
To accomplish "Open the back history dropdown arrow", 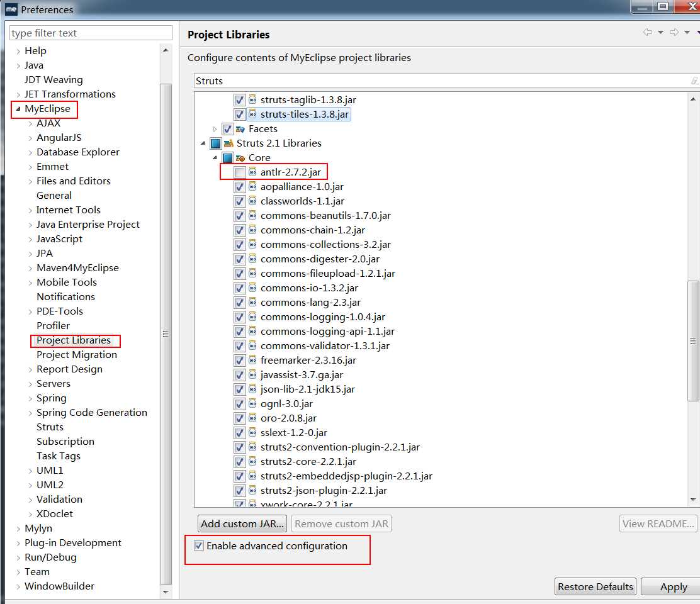I will pos(661,32).
